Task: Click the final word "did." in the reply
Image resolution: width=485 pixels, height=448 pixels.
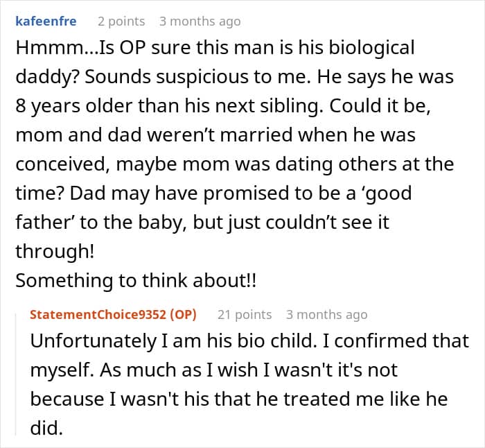Action: (x=46, y=428)
